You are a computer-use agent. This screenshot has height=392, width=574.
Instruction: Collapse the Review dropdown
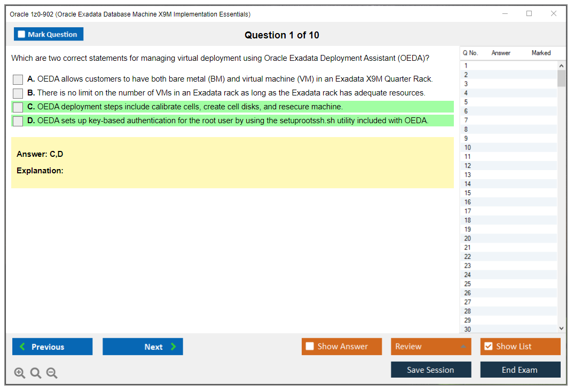[x=462, y=346]
